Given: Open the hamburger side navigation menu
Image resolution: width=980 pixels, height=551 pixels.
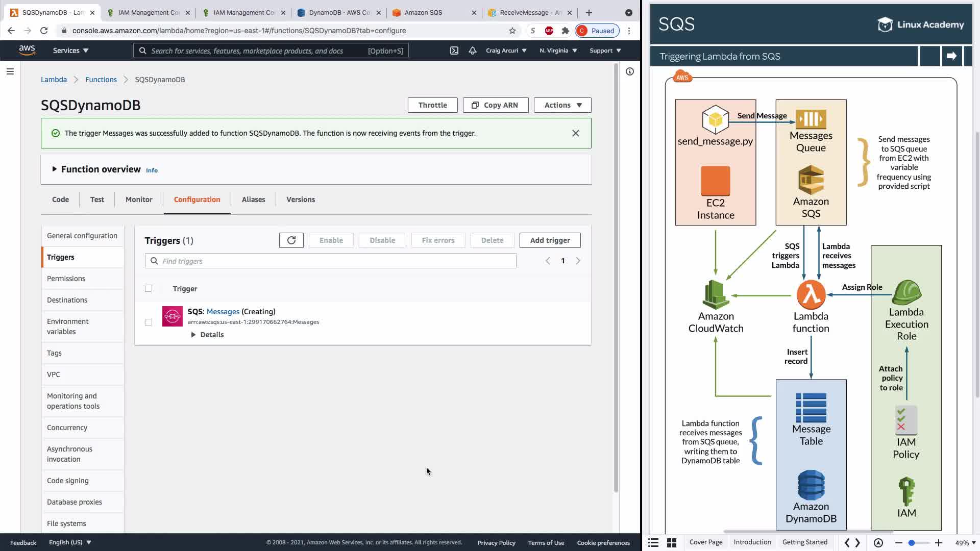Looking at the screenshot, I should coord(10,71).
